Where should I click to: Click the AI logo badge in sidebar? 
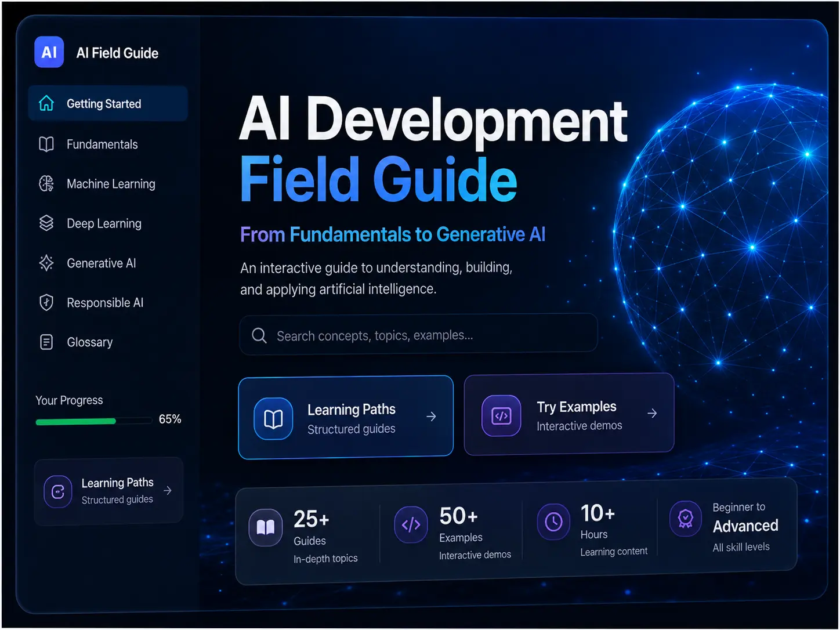(x=49, y=52)
